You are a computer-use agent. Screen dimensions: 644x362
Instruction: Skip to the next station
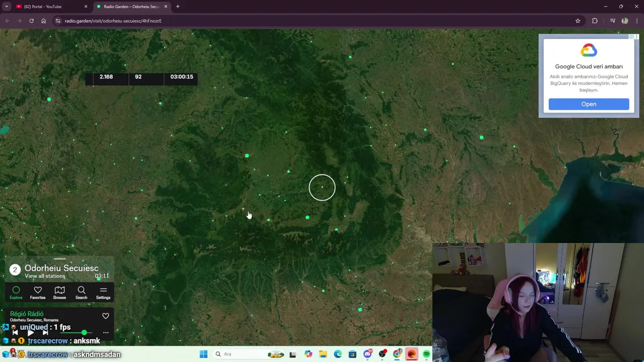click(x=45, y=332)
